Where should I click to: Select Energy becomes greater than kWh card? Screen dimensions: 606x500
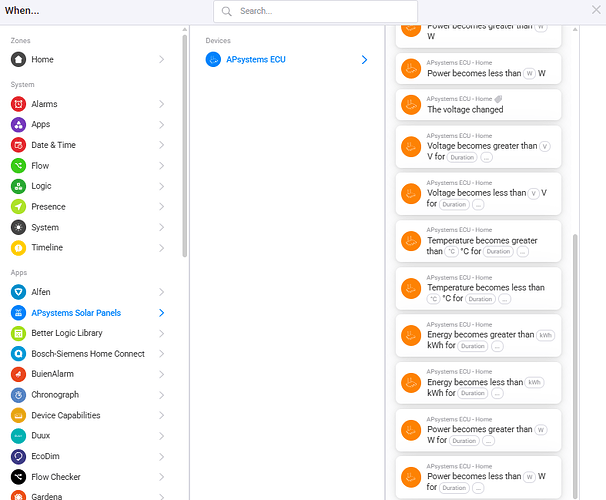(x=478, y=335)
